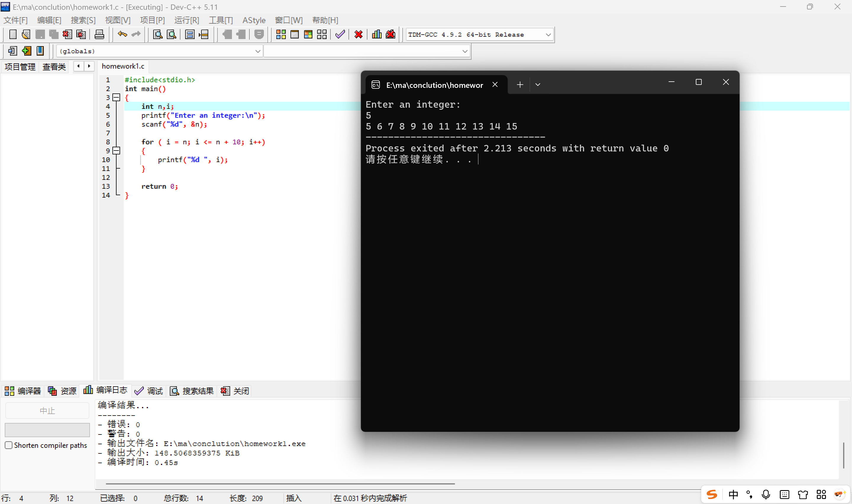This screenshot has width=852, height=504.
Task: Click the Print toolbar icon
Action: pyautogui.click(x=99, y=34)
